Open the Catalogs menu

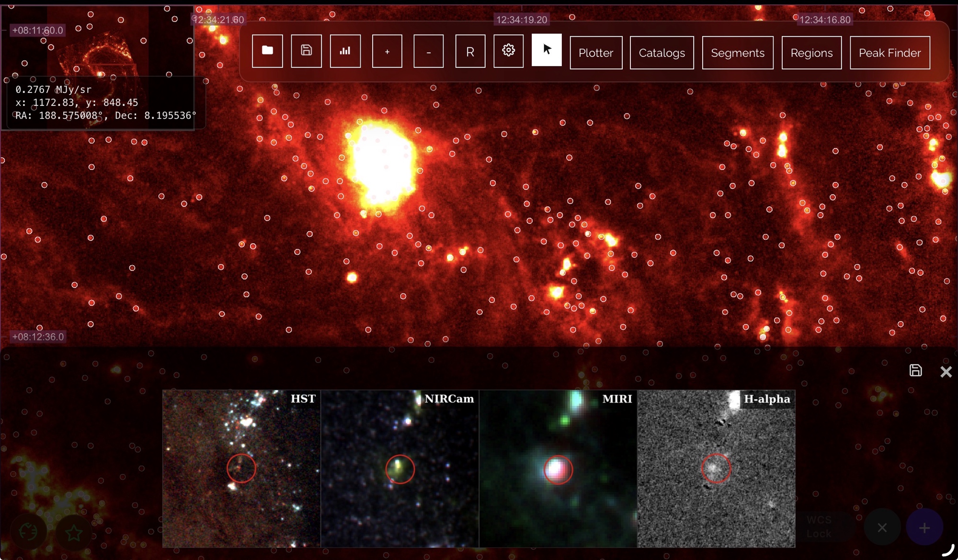pyautogui.click(x=661, y=53)
